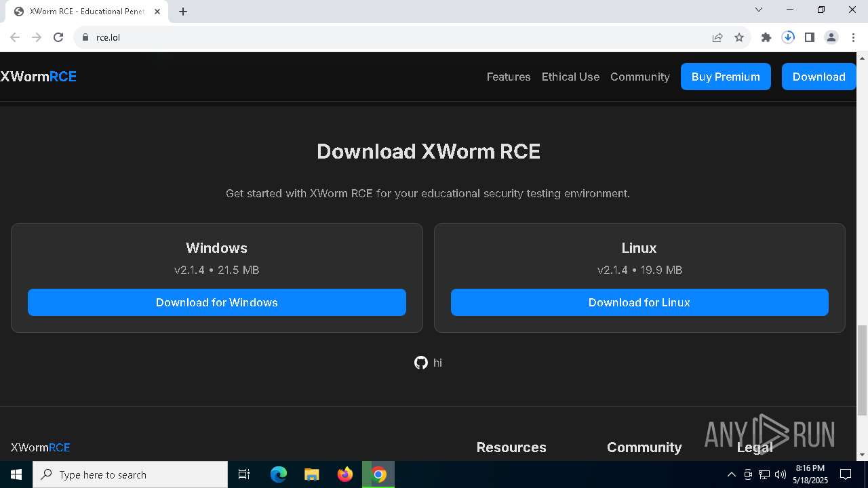Click the Download button in the header

pyautogui.click(x=818, y=77)
